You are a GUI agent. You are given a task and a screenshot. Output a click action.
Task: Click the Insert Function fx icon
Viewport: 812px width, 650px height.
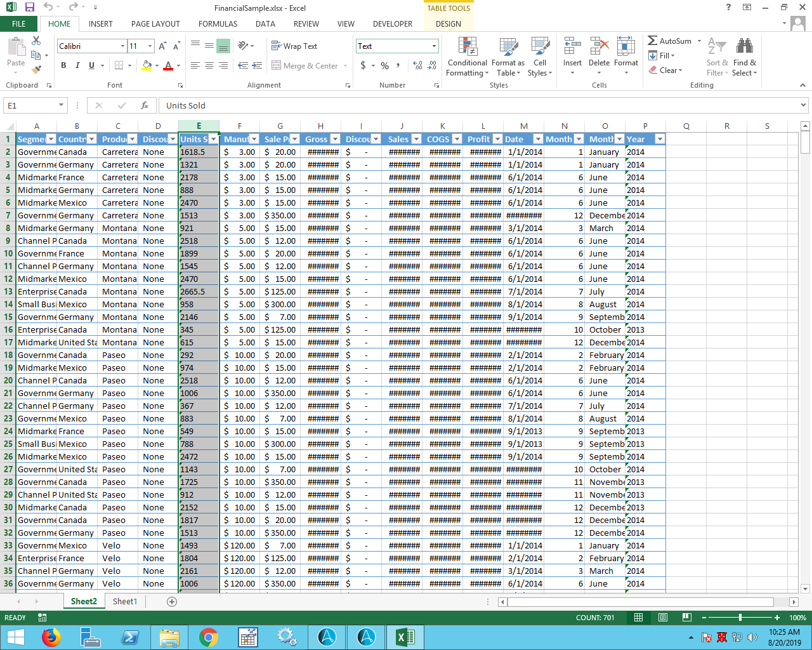pyautogui.click(x=145, y=105)
